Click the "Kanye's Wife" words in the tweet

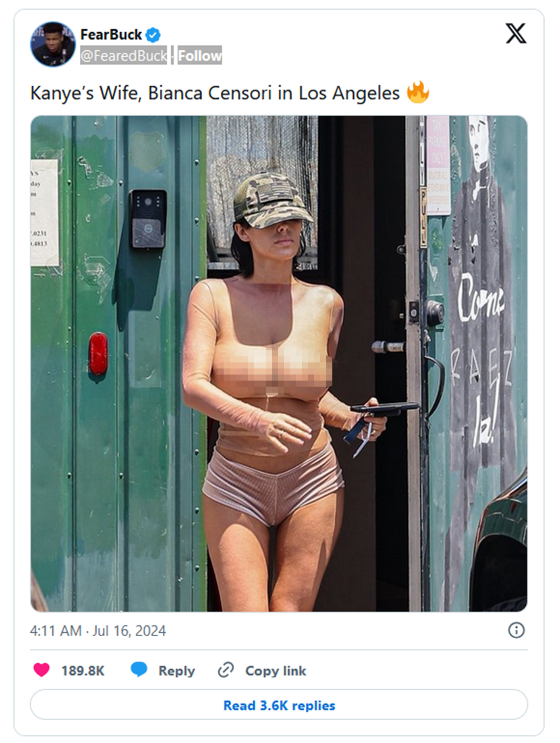86,93
